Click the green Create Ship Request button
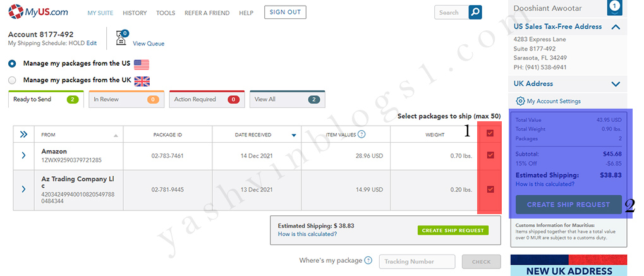Screen dimensions: 644x276 click(x=453, y=231)
